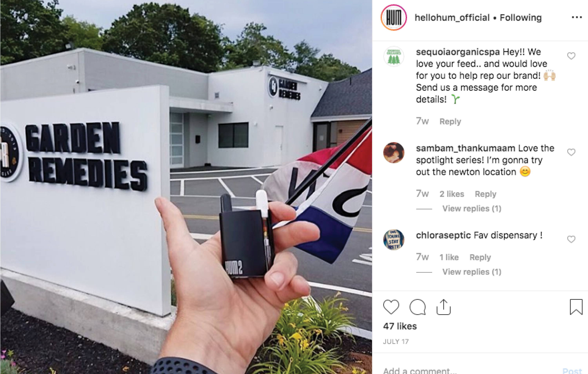Save post with the bookmark icon
Image resolution: width=588 pixels, height=374 pixels.
point(576,307)
